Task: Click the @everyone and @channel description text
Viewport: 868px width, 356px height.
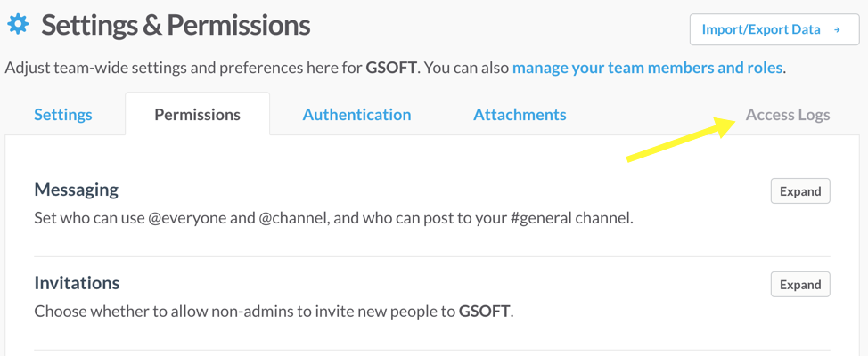Action: [x=333, y=217]
